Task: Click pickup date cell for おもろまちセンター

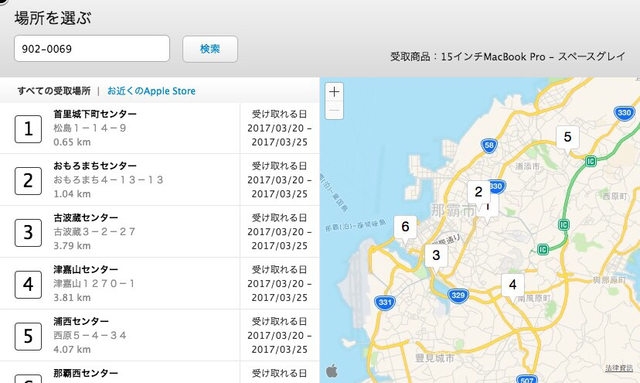Action: pos(280,180)
